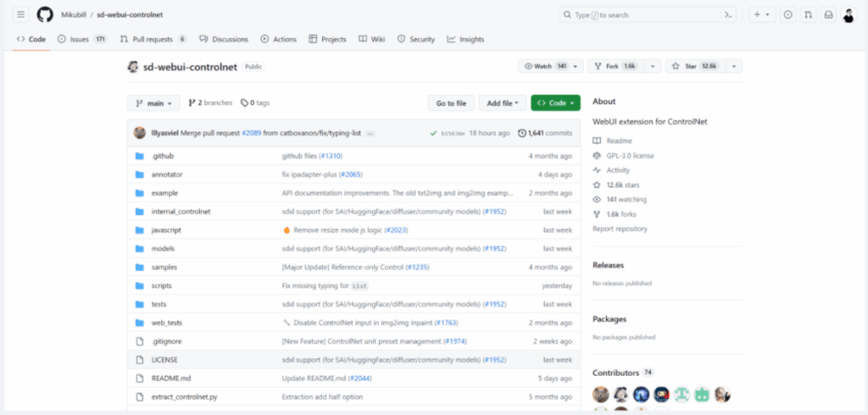This screenshot has width=868, height=415.
Task: Switch to the Issues tab
Action: [x=82, y=39]
